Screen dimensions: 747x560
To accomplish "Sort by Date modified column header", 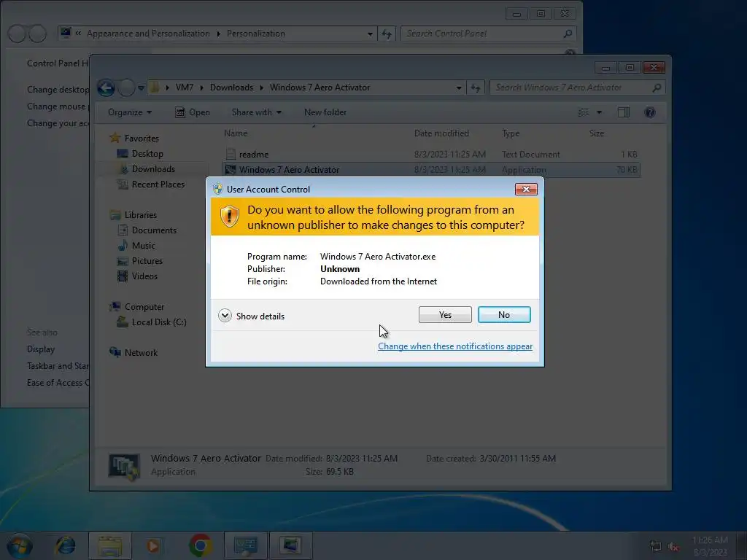I will pyautogui.click(x=441, y=133).
